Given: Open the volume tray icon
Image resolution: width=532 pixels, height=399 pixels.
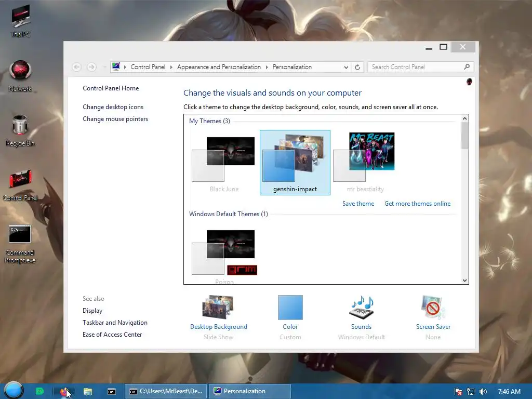Looking at the screenshot, I should point(483,392).
